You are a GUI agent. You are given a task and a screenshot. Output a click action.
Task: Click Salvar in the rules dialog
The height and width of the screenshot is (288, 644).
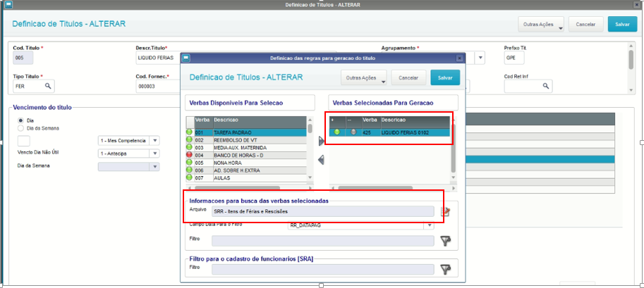click(445, 77)
